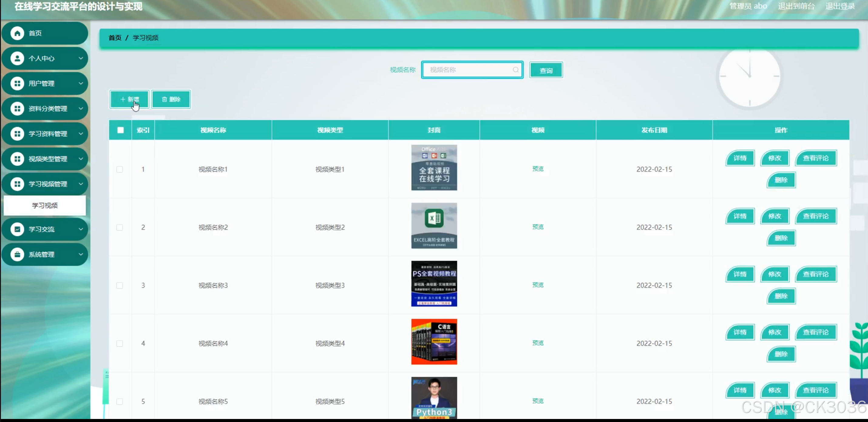Collapse the 学习视频管理 chevron
This screenshot has height=422, width=868.
coord(81,184)
